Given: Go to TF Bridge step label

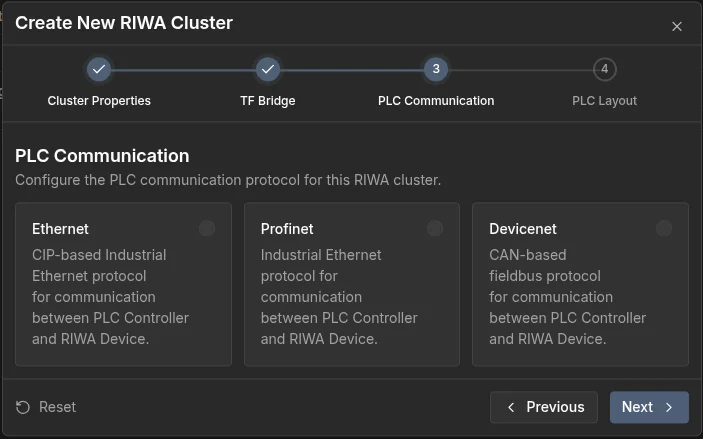Looking at the screenshot, I should [268, 100].
